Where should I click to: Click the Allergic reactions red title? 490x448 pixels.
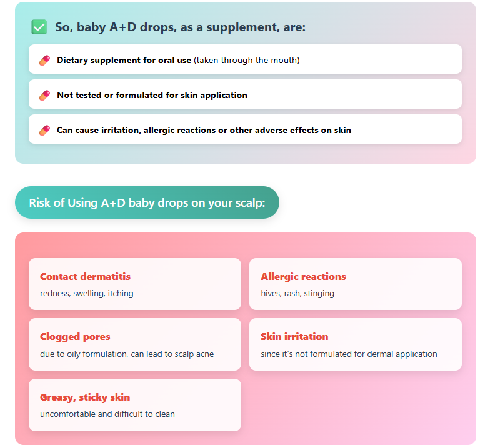303,277
